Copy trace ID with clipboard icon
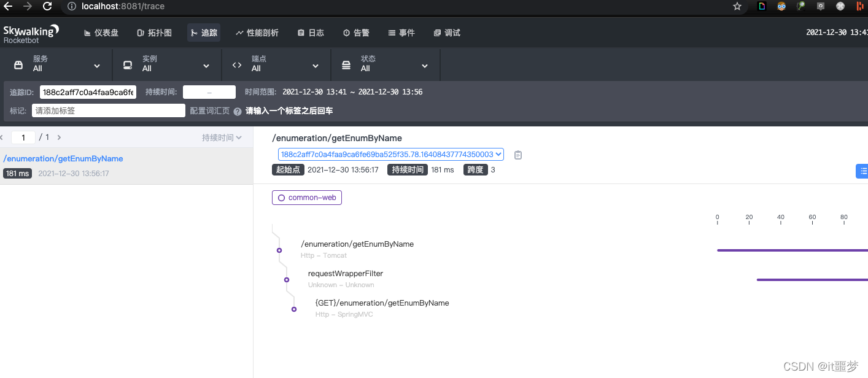868x378 pixels. (x=518, y=155)
